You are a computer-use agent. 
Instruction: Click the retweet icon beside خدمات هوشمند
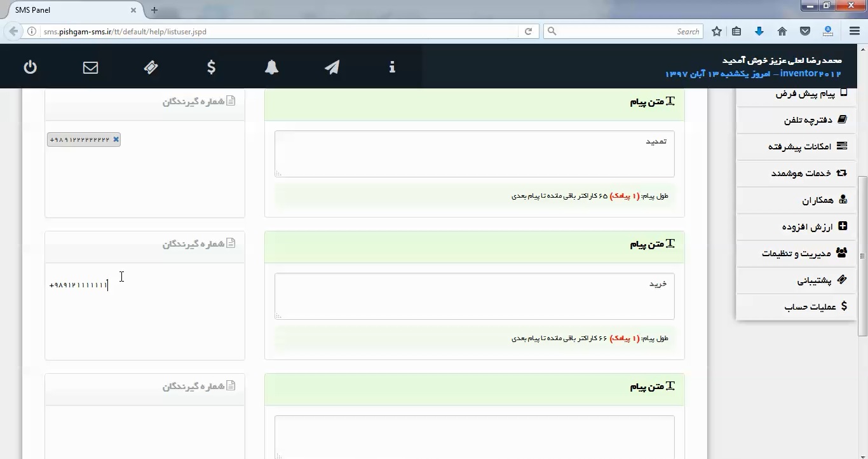[x=842, y=172]
